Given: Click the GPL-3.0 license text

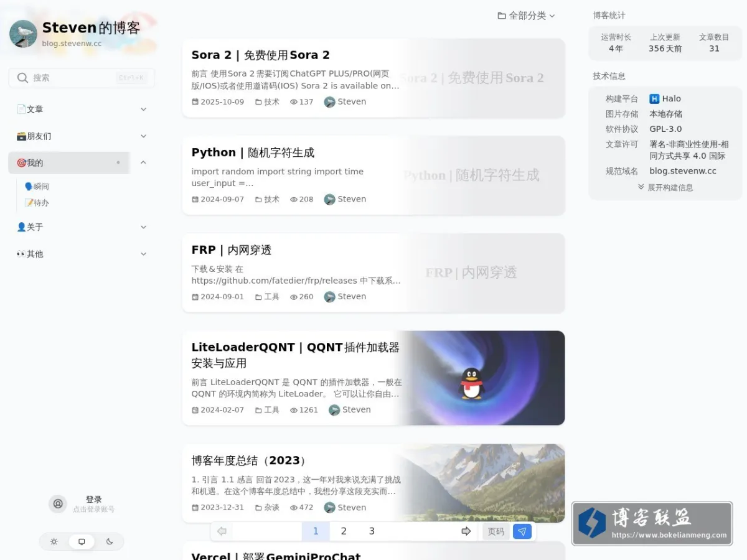Looking at the screenshot, I should pyautogui.click(x=665, y=129).
